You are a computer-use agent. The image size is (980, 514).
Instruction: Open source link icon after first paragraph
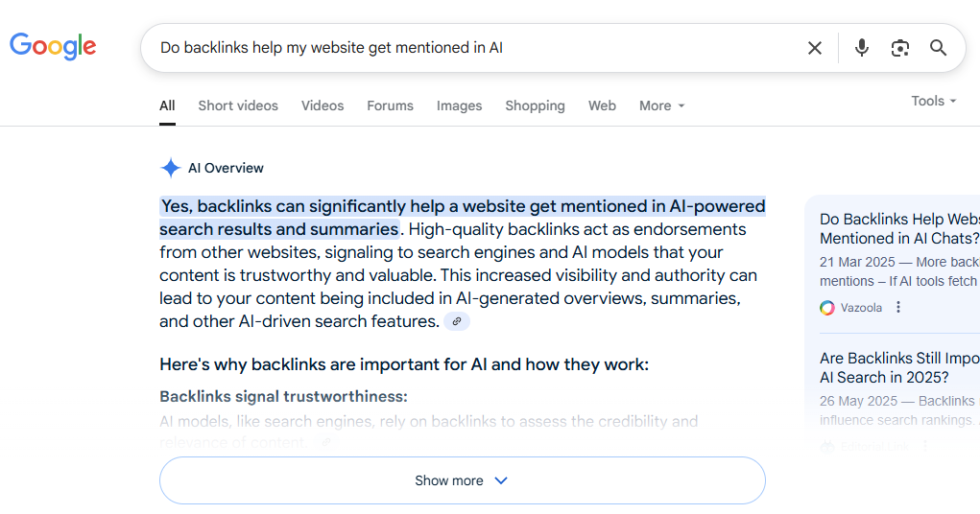tap(457, 321)
